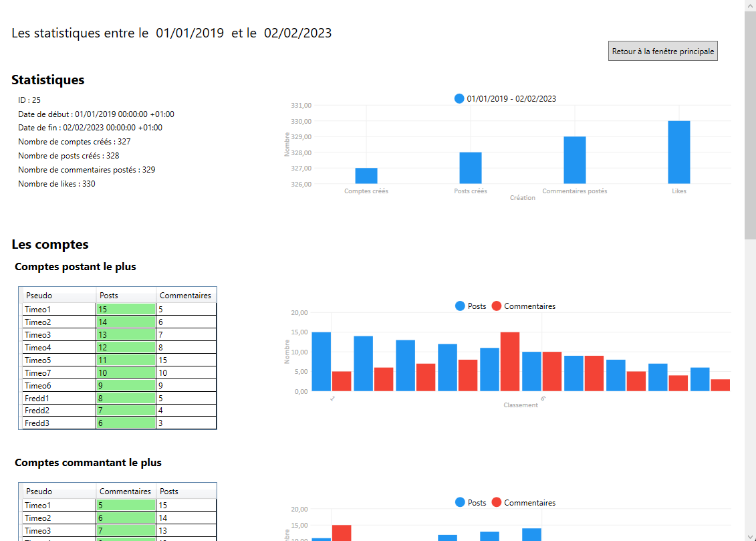
Task: Sort the Pseudo column in the posting accounts table
Action: pyautogui.click(x=40, y=295)
